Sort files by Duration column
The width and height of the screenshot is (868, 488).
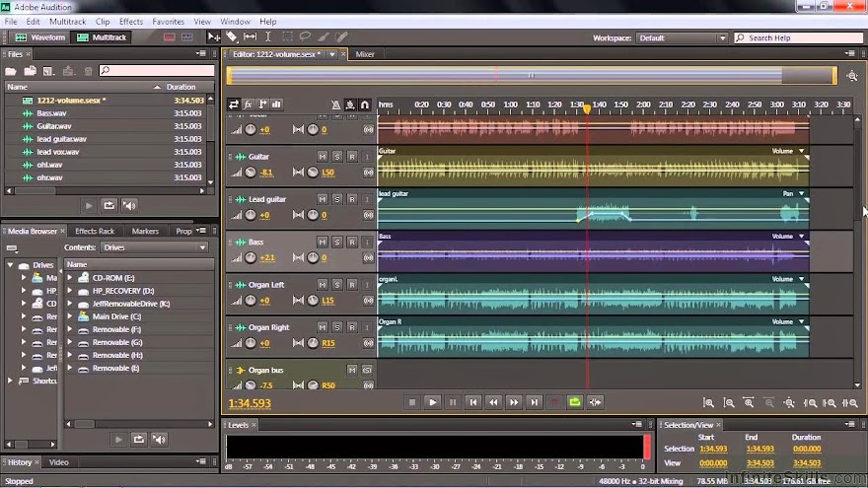pos(181,87)
